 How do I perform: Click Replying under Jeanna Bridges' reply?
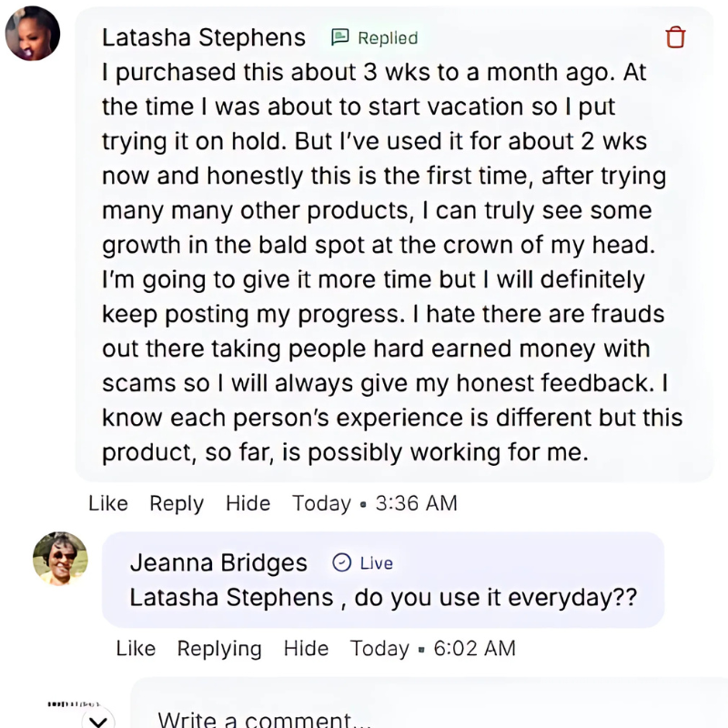(x=219, y=648)
